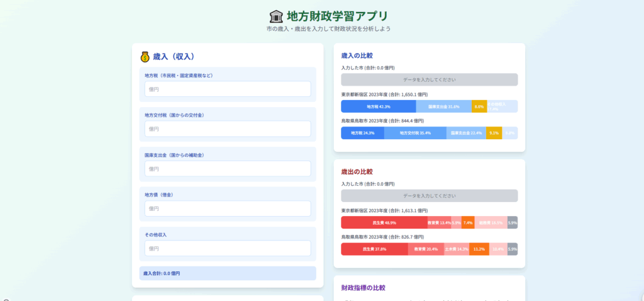Click the 地方交付税 input box
Image resolution: width=644 pixels, height=301 pixels.
pyautogui.click(x=227, y=129)
